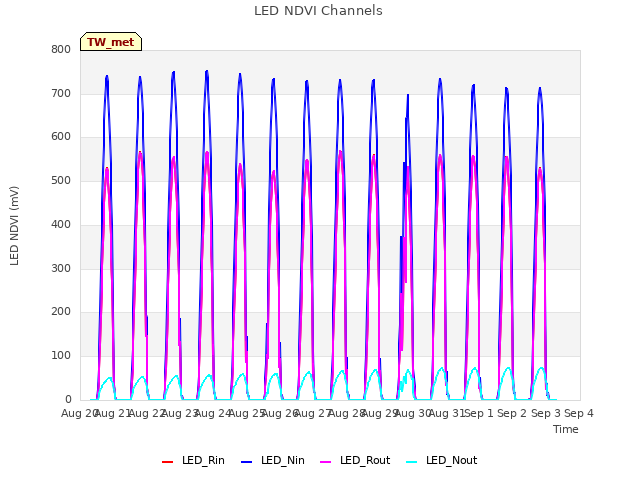Screen dimensions: 640x480
Task: Click the Sep 1 x-axis tick label
Action: (x=480, y=413)
